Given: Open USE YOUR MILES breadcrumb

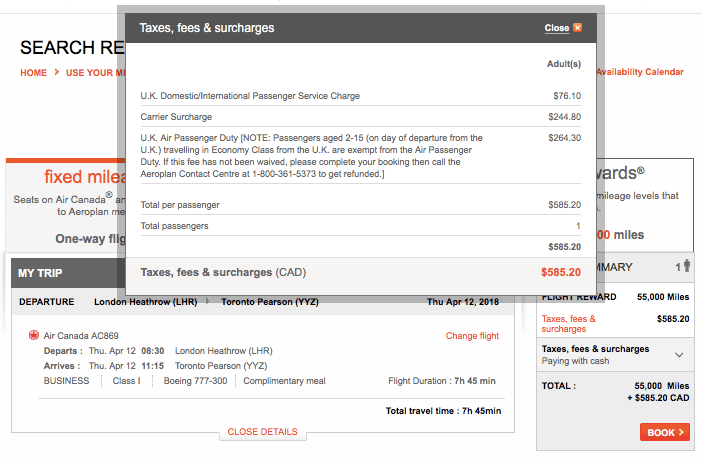Looking at the screenshot, I should pyautogui.click(x=95, y=73).
